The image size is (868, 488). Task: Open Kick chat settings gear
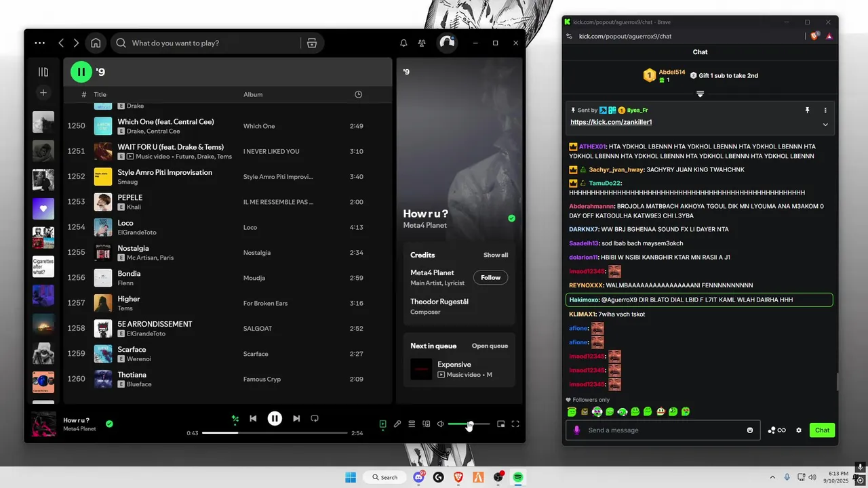tap(799, 430)
